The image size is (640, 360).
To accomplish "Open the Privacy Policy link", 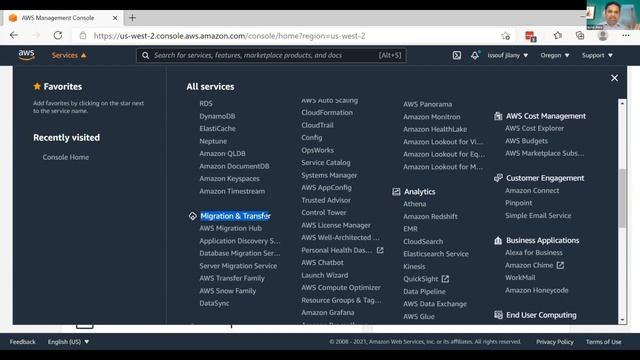I will click(x=555, y=342).
